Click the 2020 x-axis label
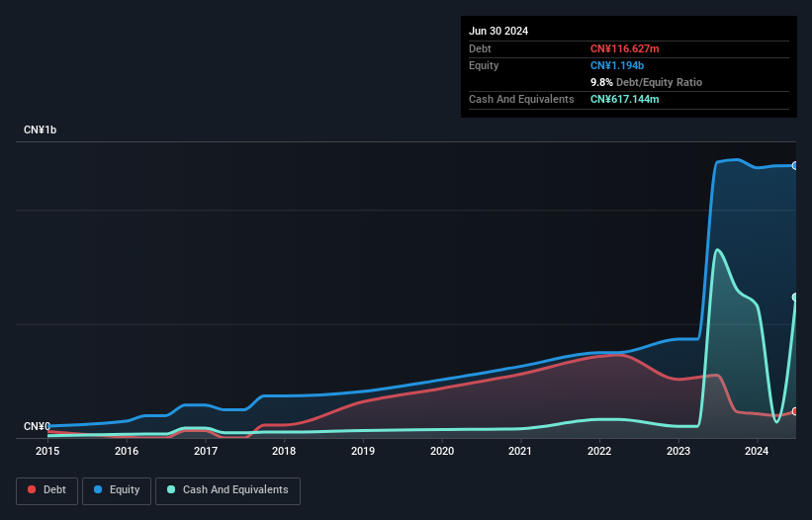Image resolution: width=812 pixels, height=520 pixels. (442, 451)
